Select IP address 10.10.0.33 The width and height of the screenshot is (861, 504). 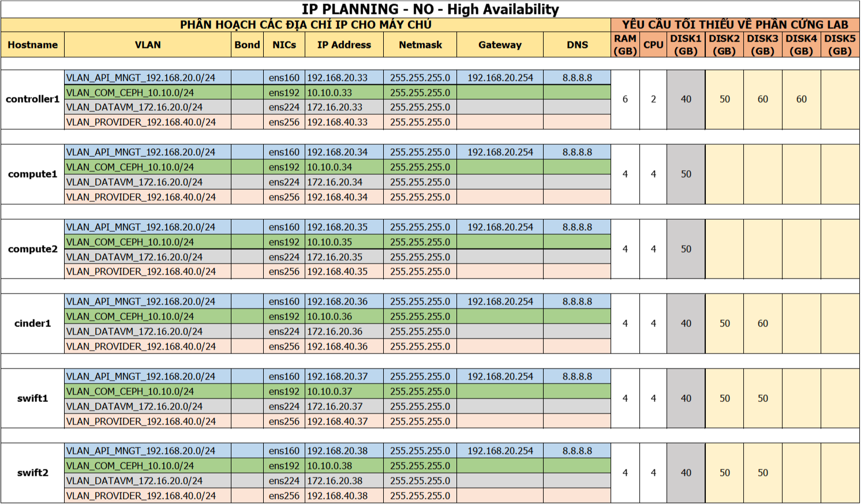pos(345,93)
